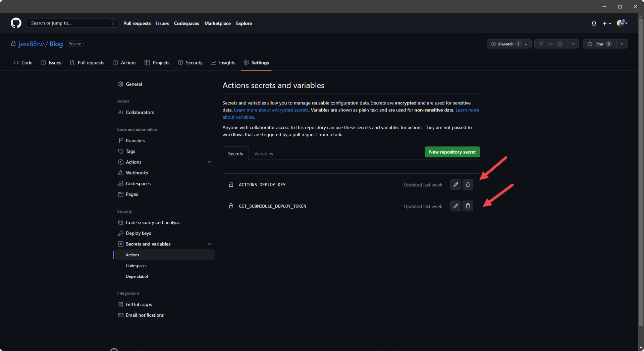Open the Actions repository tab

click(125, 63)
